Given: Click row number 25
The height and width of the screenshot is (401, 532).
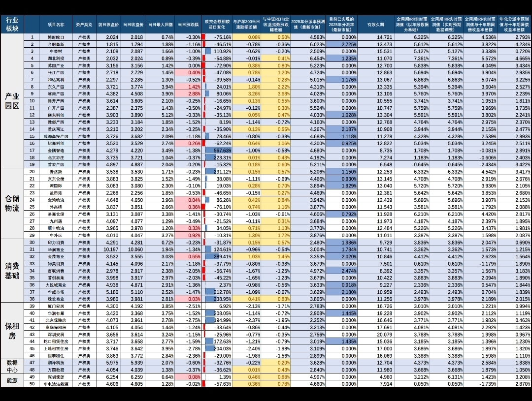Looking at the screenshot, I should [32, 207].
